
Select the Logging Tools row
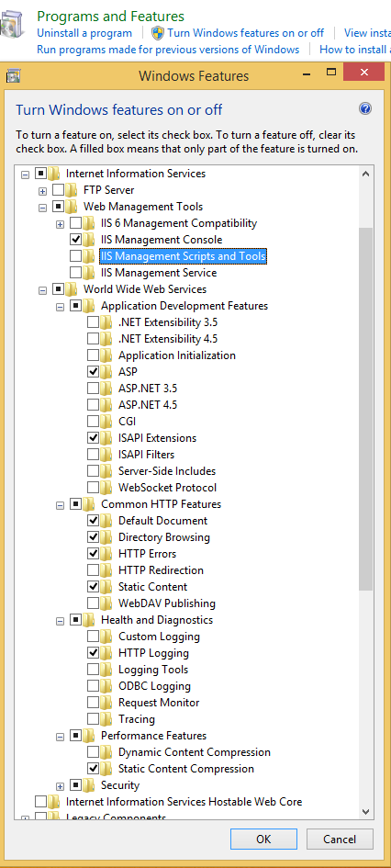point(153,670)
